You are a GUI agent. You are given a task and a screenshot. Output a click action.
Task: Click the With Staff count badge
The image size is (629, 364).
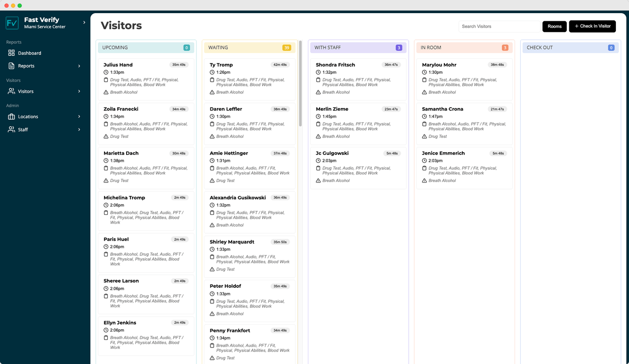[x=399, y=47]
